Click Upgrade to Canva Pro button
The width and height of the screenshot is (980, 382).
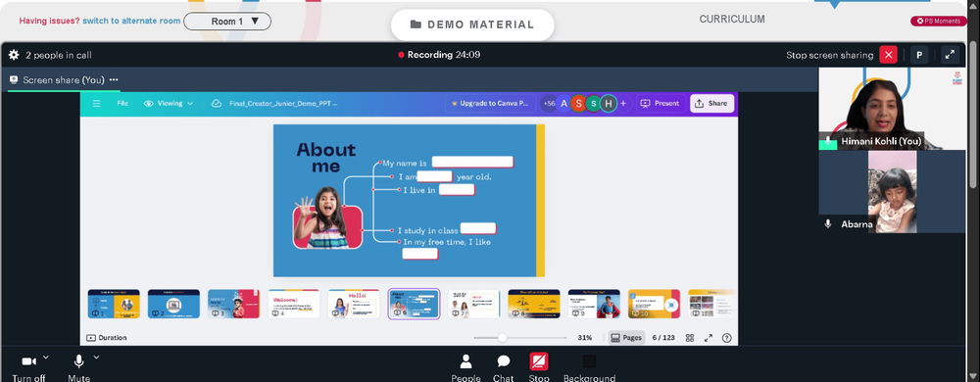click(x=491, y=104)
